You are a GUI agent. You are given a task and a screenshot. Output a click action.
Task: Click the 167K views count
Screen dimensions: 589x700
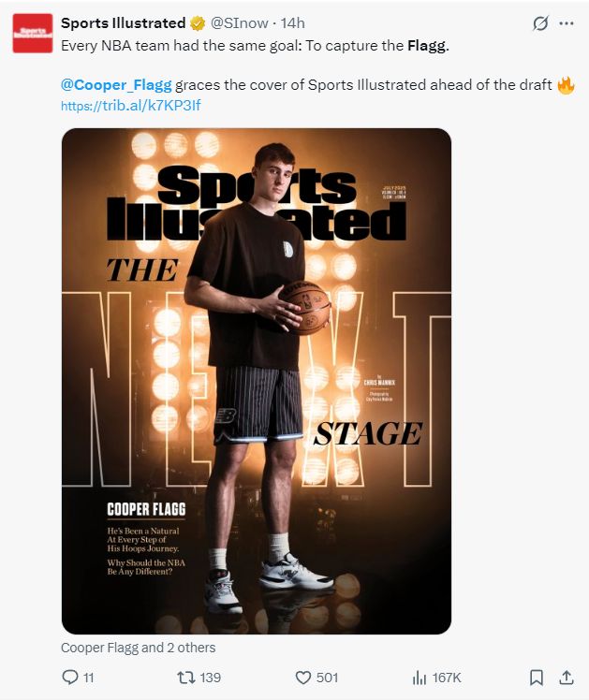pos(447,678)
